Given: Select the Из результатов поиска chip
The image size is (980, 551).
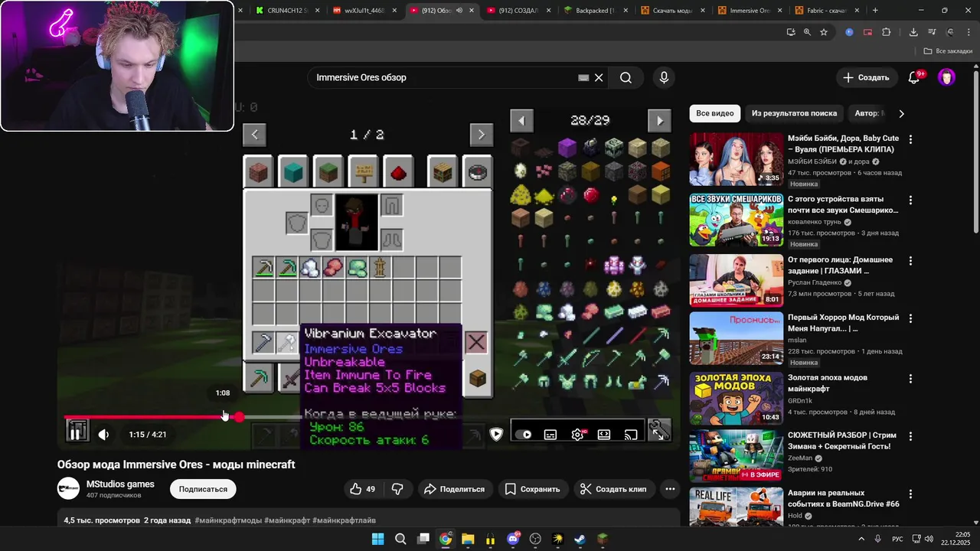Looking at the screenshot, I should (x=794, y=113).
